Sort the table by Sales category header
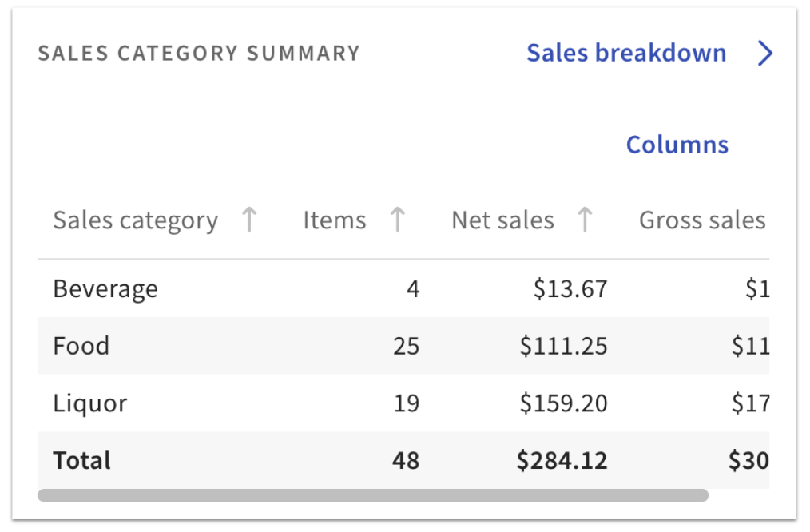810x532 pixels. point(135,220)
